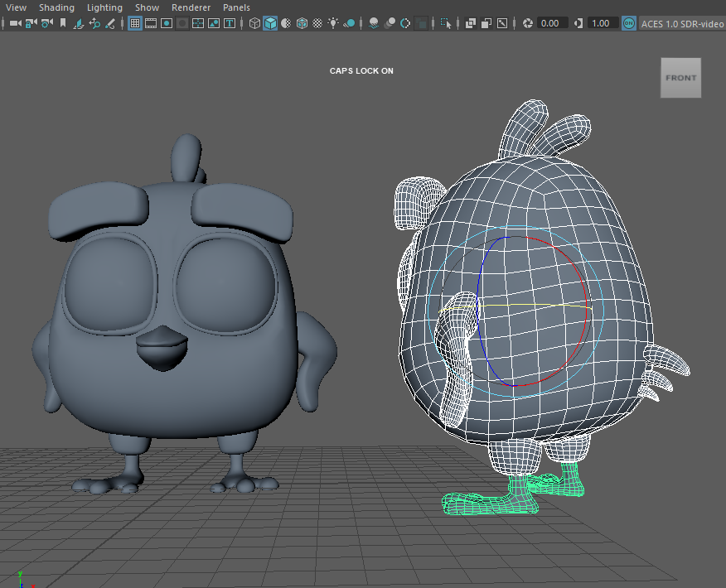Click the Depth of Field icon
This screenshot has height=588, width=726.
[x=421, y=23]
